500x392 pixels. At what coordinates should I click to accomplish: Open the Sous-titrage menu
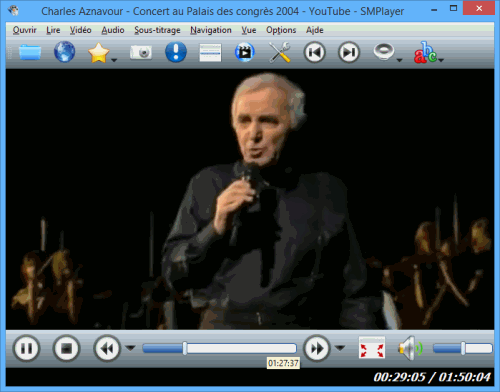157,30
